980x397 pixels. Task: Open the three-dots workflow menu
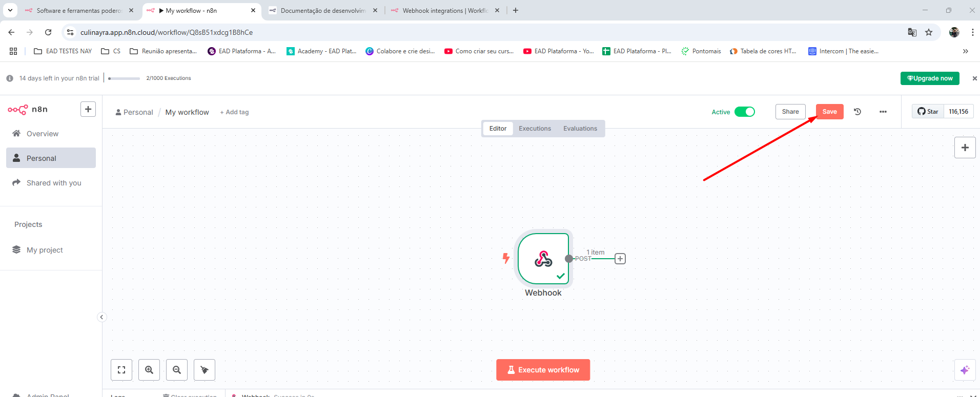(x=883, y=112)
